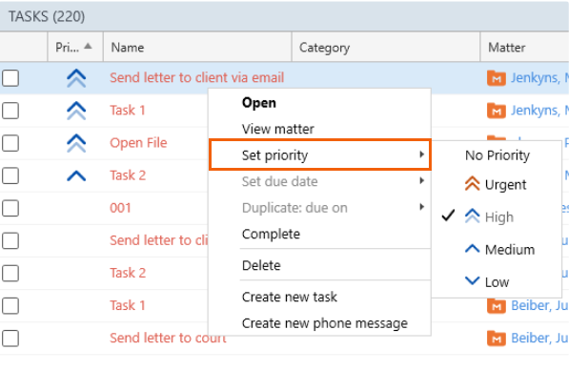Viewport: 588px width, 371px height.
Task: Select the checkbox for Send letter to court
Action: (x=10, y=338)
